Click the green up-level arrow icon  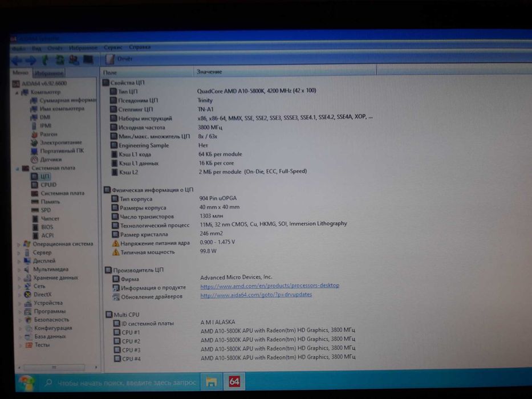point(45,60)
